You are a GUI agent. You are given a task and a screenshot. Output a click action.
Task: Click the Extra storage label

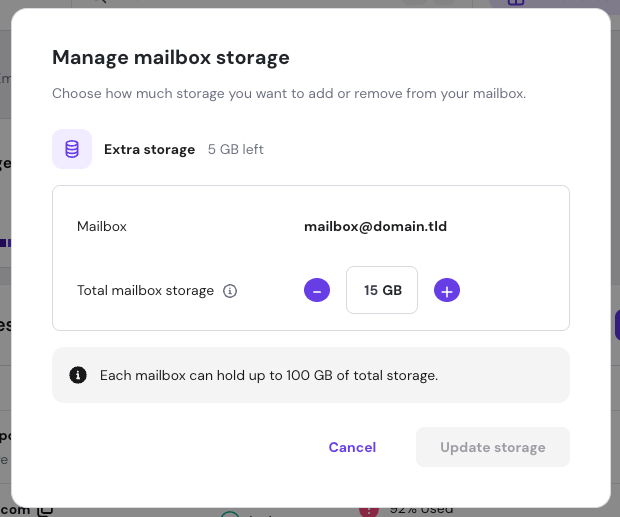pos(149,149)
